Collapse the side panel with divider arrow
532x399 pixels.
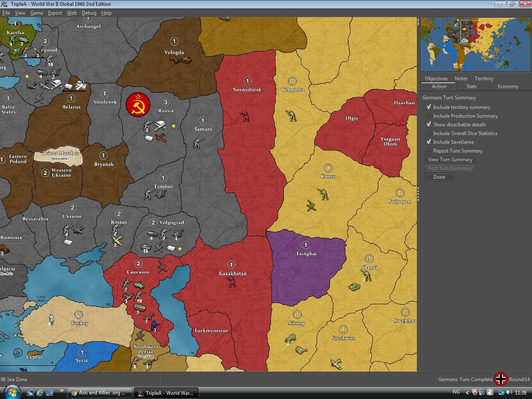click(x=418, y=21)
